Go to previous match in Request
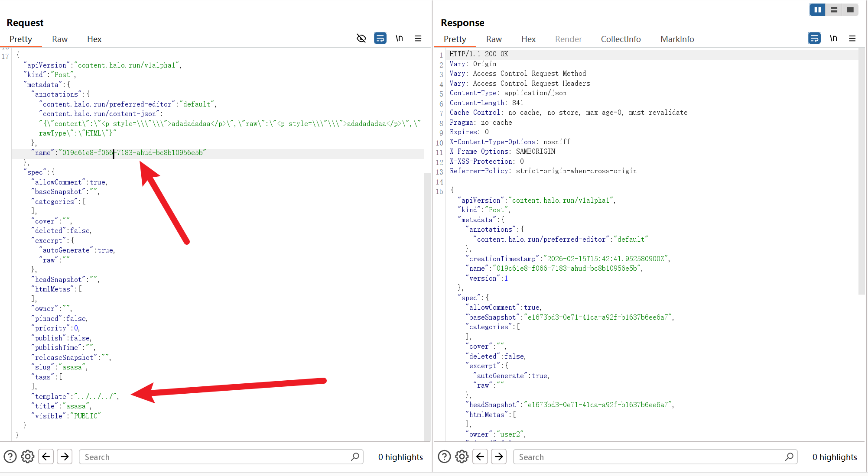Image resolution: width=868 pixels, height=476 pixels. click(x=46, y=457)
